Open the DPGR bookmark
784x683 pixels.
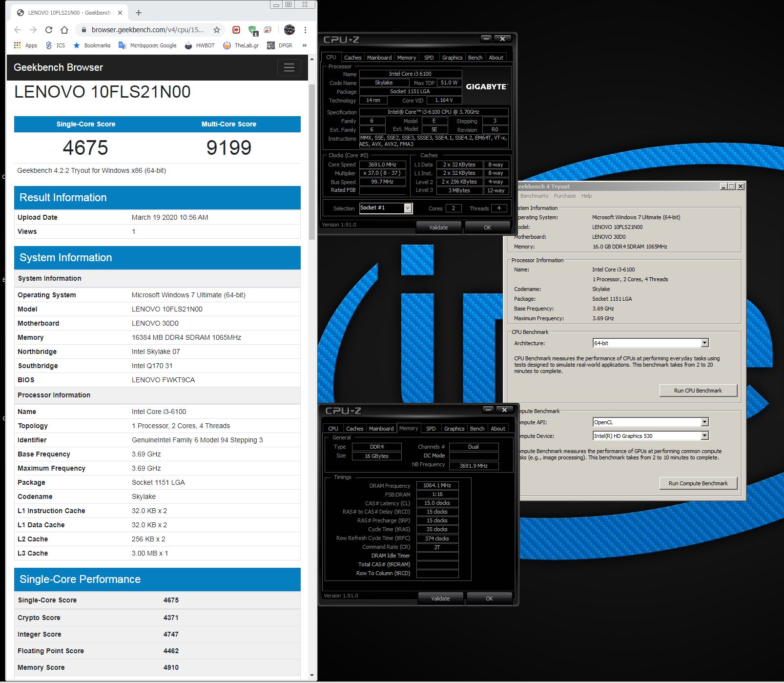point(280,45)
